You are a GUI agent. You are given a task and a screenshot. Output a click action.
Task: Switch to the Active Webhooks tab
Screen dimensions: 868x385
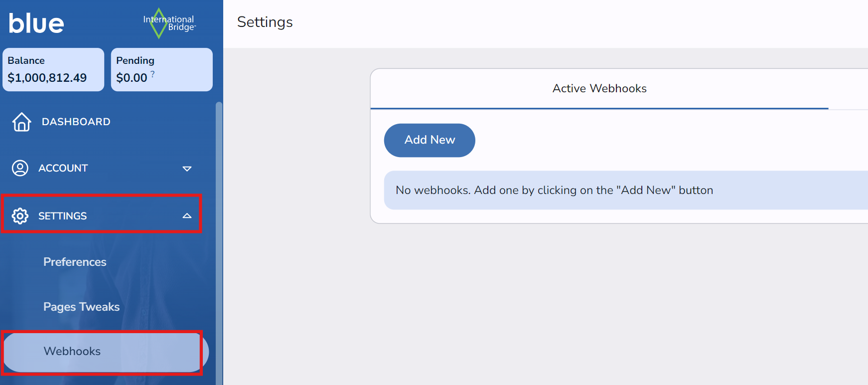(599, 89)
